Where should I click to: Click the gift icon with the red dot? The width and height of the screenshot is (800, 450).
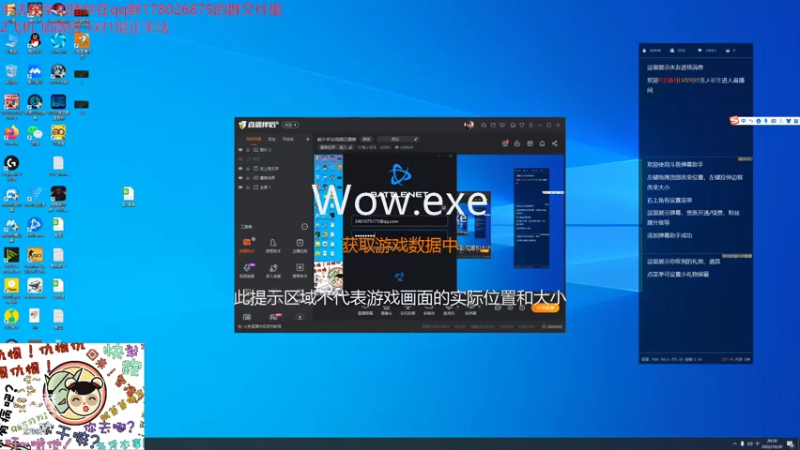(505, 143)
